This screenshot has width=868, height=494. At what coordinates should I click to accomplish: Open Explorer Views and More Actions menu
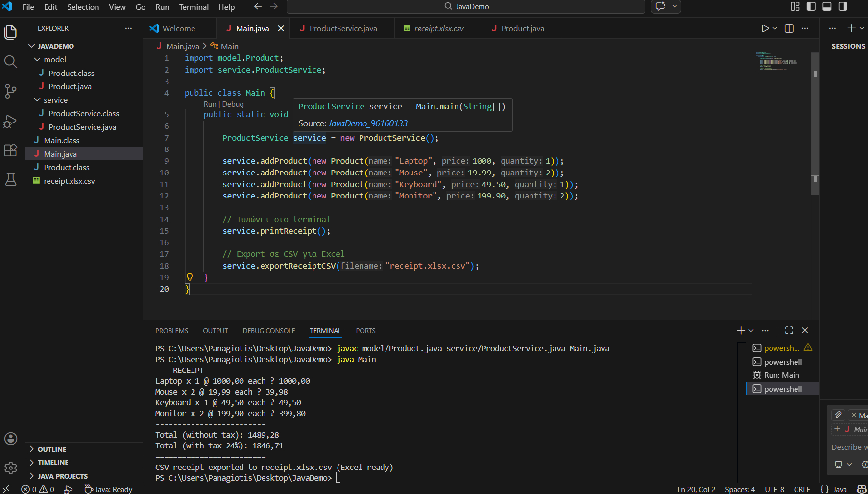tap(128, 28)
